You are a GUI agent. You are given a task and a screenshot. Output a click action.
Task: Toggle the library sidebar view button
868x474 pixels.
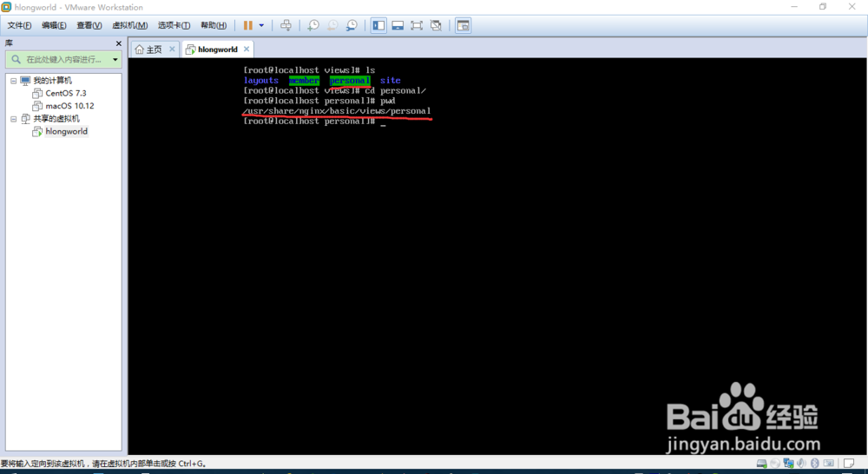[378, 25]
